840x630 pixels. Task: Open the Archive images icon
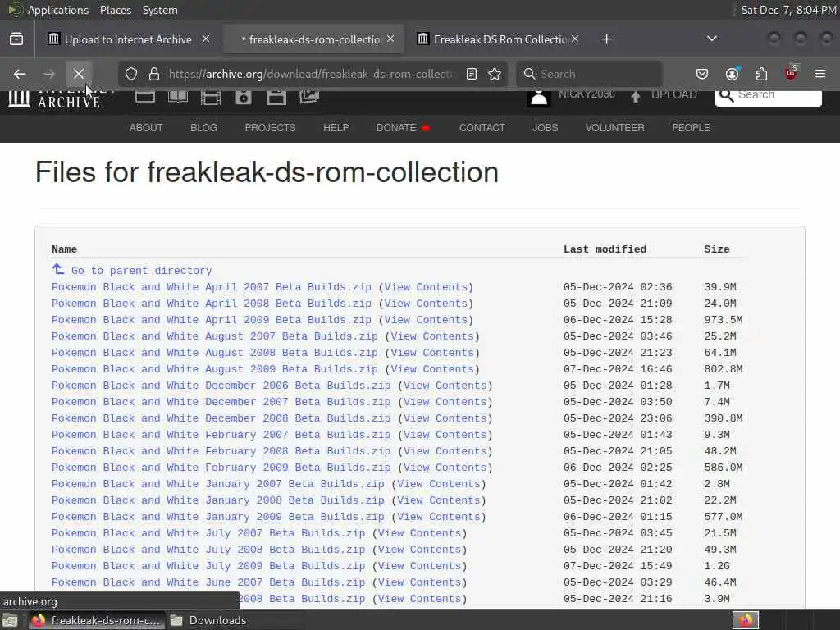[x=309, y=97]
